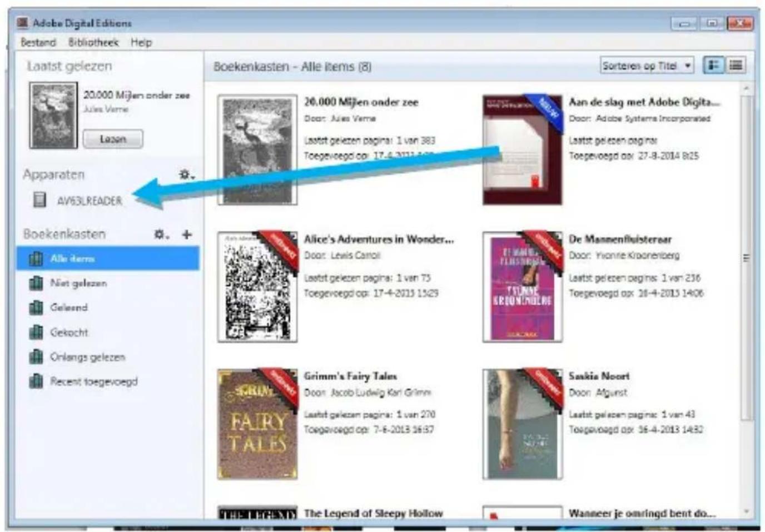Open the Boekenkasten gear options menu

[162, 235]
